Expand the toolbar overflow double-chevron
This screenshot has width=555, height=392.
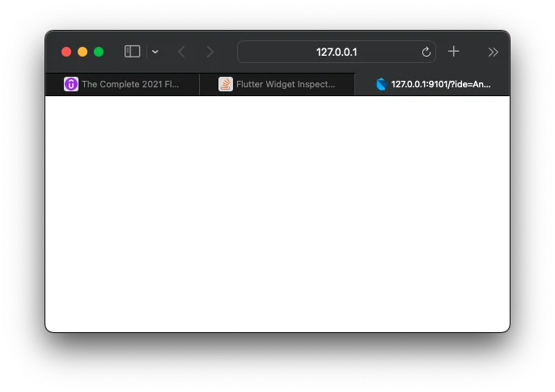pos(493,53)
